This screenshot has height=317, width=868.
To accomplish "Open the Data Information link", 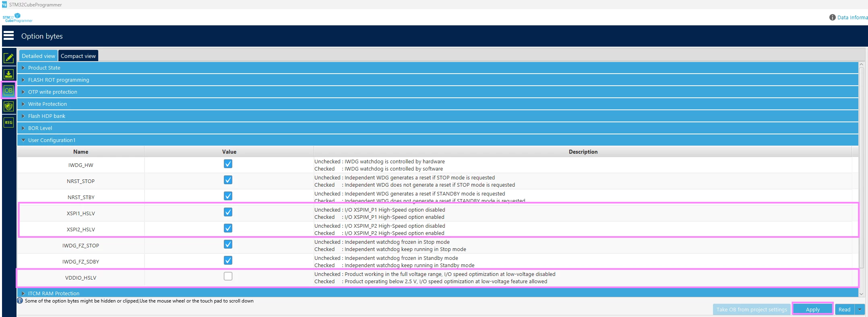I will tap(852, 17).
